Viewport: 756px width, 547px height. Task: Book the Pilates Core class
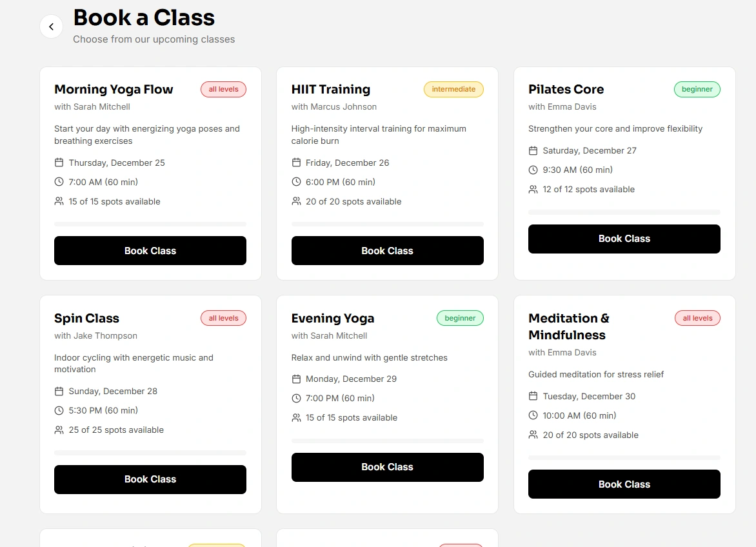tap(624, 239)
